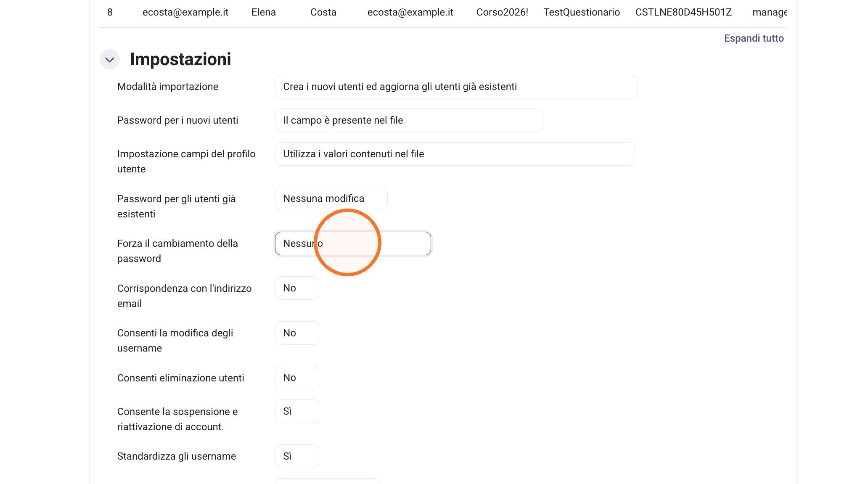Open Forza il cambiamento della password dropdown
Image resolution: width=868 pixels, height=484 pixels.
353,243
